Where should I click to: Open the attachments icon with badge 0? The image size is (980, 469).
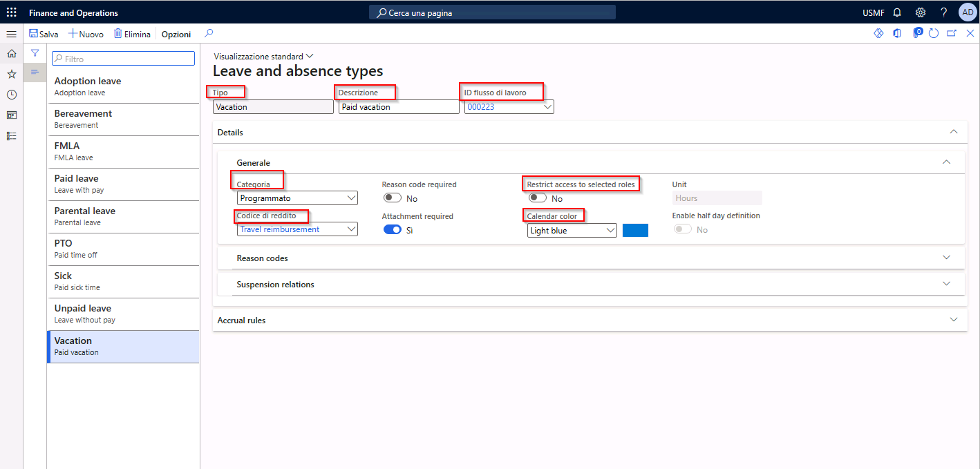(x=917, y=32)
